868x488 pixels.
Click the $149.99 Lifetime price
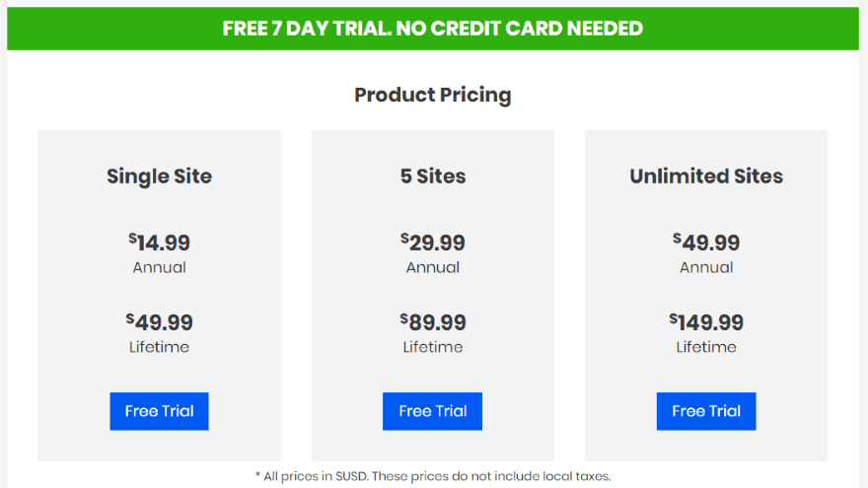coord(706,322)
